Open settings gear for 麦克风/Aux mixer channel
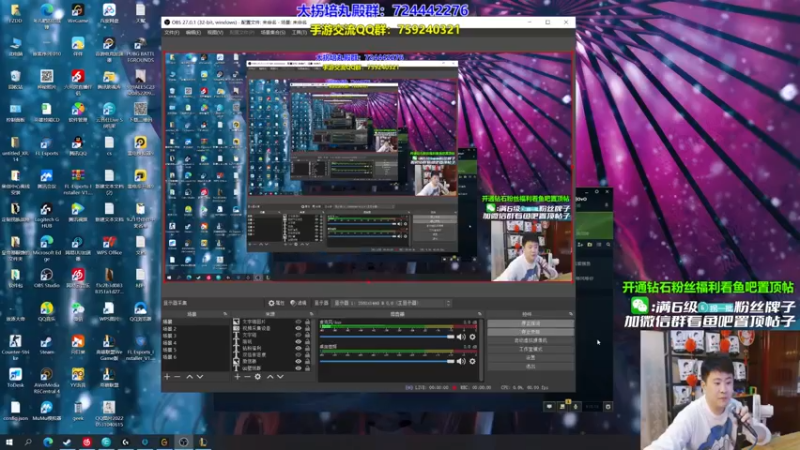This screenshot has height=450, width=800. (x=472, y=337)
